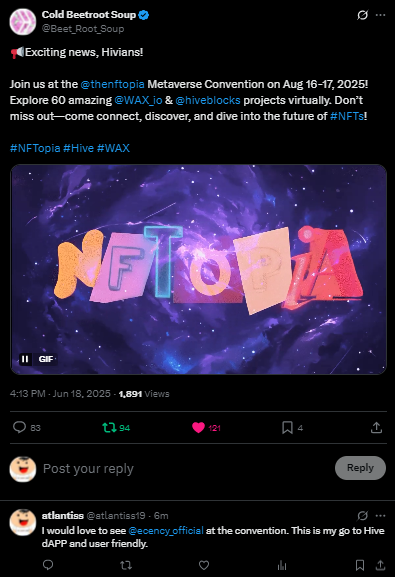Like the atlantiss reply
This screenshot has height=577, width=395.
(204, 565)
